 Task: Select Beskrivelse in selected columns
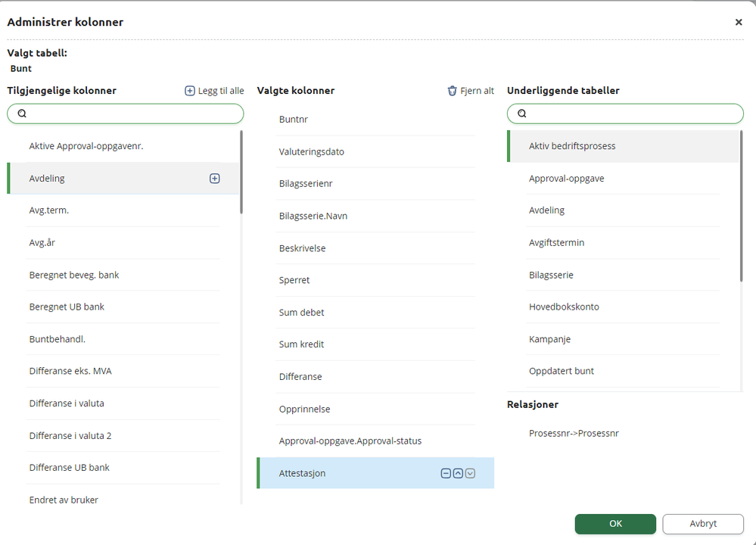(375, 248)
